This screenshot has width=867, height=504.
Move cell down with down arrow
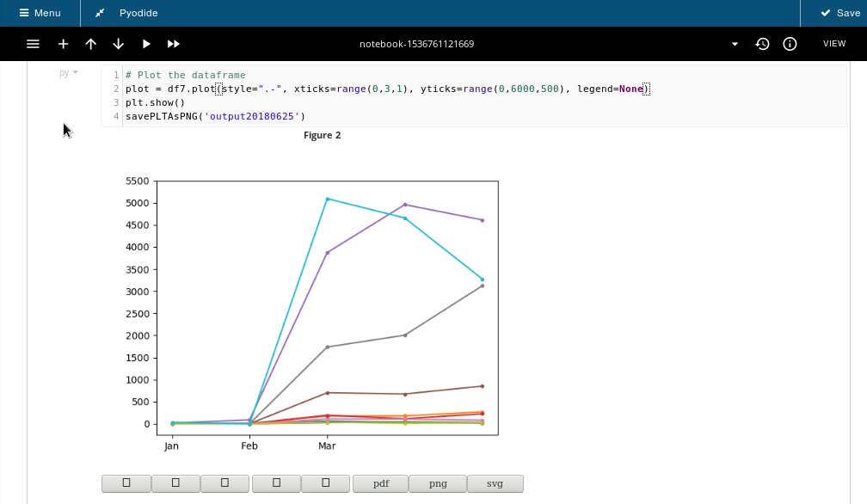click(119, 44)
